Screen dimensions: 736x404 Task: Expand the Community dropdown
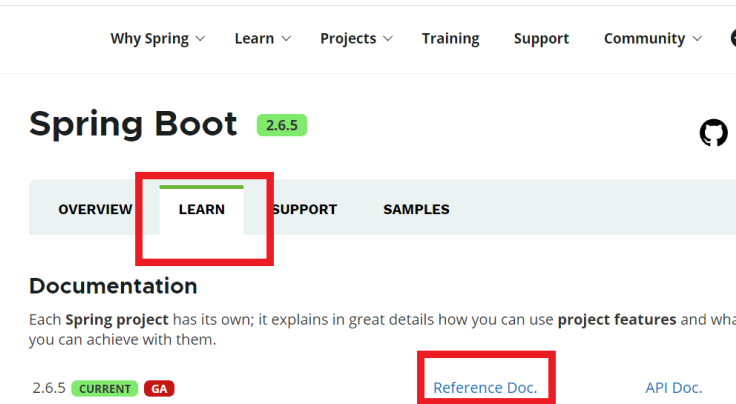point(653,38)
